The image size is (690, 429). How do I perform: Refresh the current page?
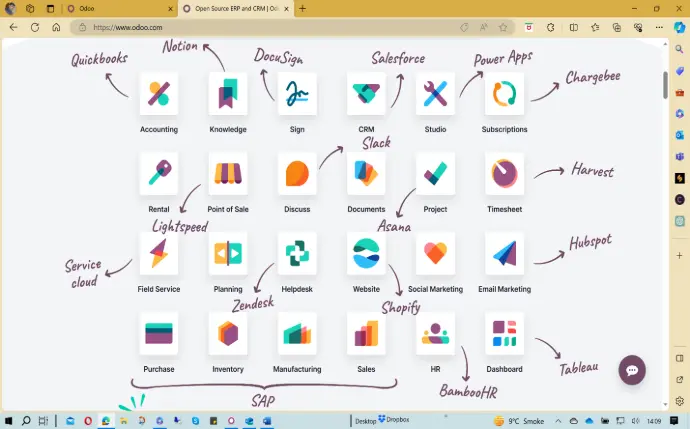pyautogui.click(x=35, y=27)
